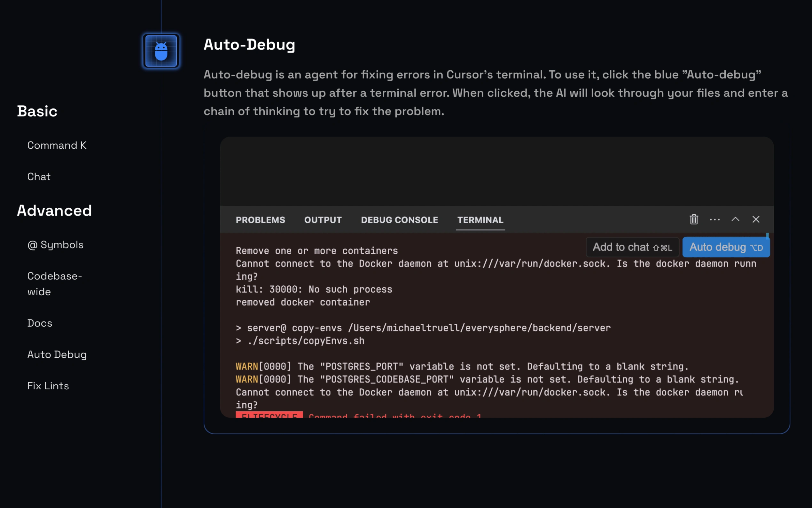The width and height of the screenshot is (812, 508).
Task: Close the terminal panel with X
Action: coord(756,219)
